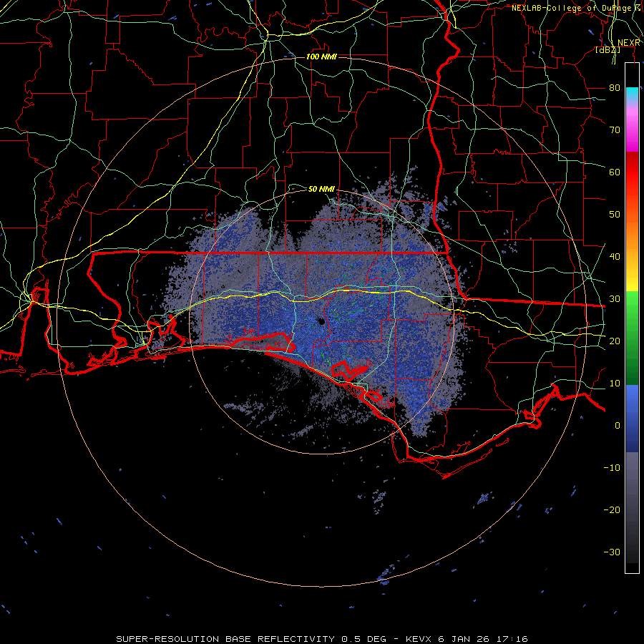Click the 70 dBZ label on the legend
This screenshot has height=644, width=644.
[x=615, y=130]
